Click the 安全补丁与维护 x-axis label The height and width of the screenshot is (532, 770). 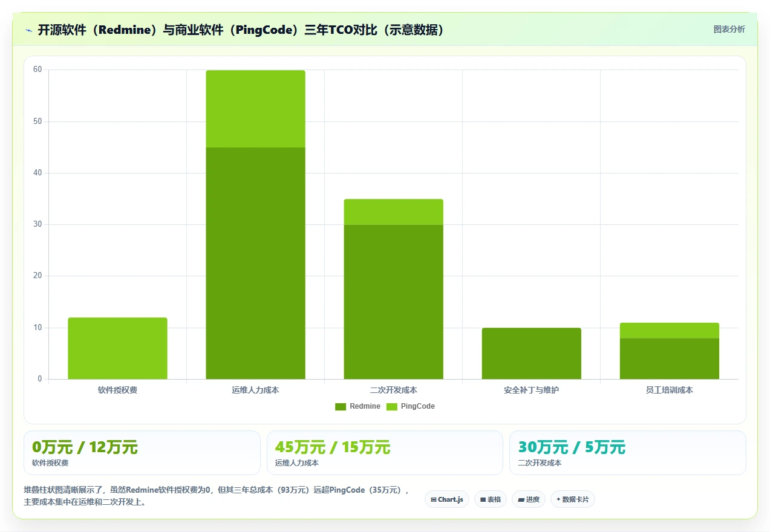pyautogui.click(x=531, y=390)
